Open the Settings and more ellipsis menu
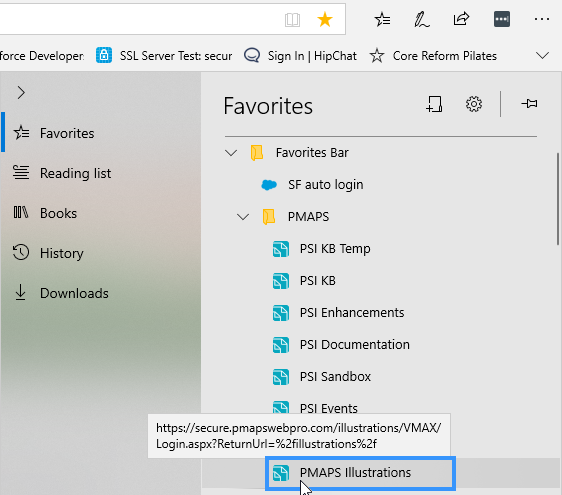Viewport: 562px width, 495px height. click(542, 19)
